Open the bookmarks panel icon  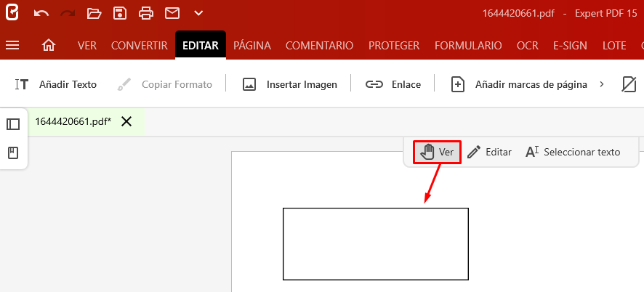pos(13,153)
